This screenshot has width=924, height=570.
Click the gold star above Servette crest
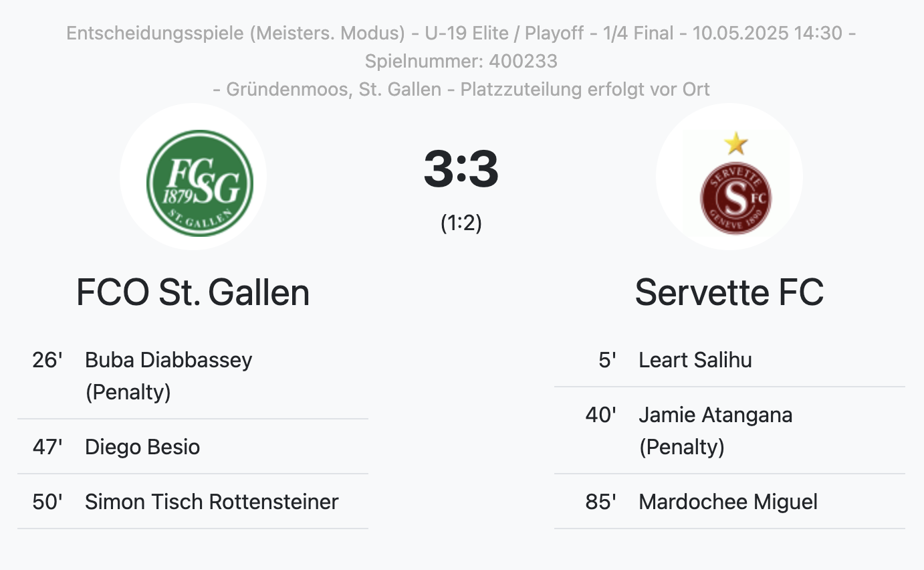735,142
